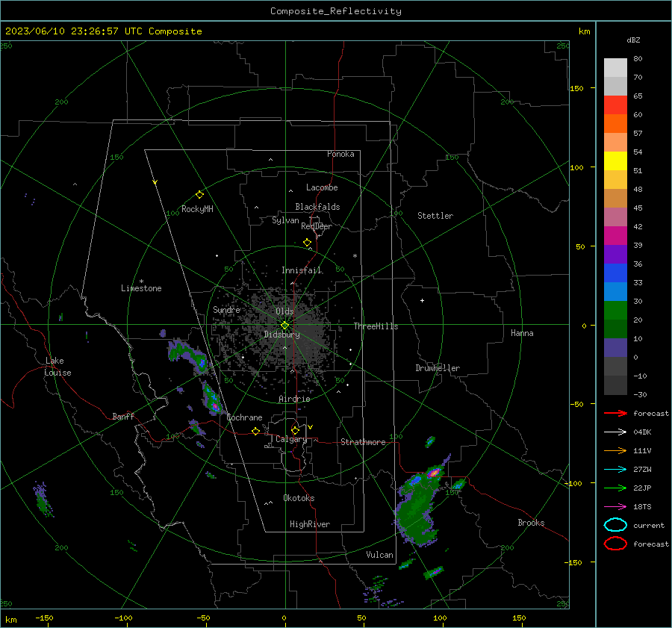672x628 pixels.
Task: Click the Blackfalds label
Action: (x=317, y=207)
